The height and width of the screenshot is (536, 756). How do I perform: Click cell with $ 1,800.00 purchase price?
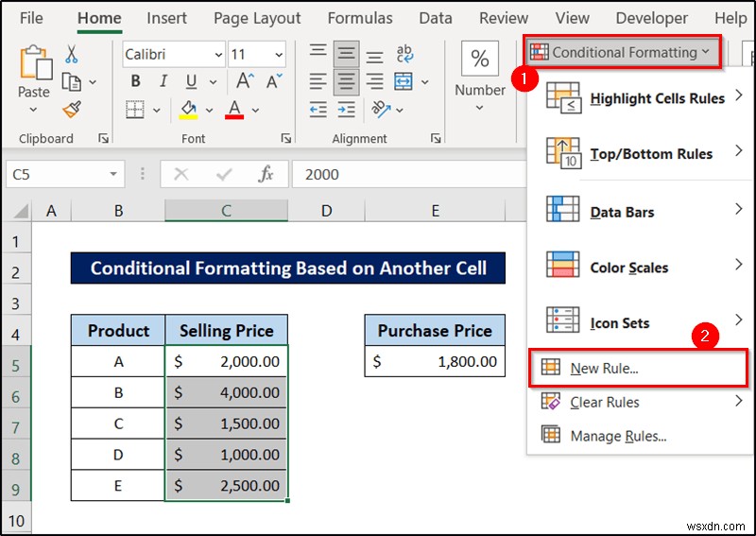[435, 361]
